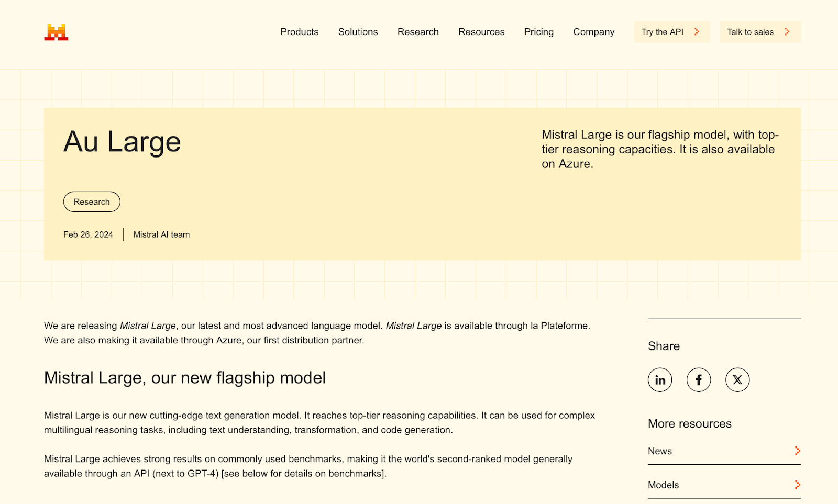
Task: Open the News resource link
Action: click(x=724, y=451)
